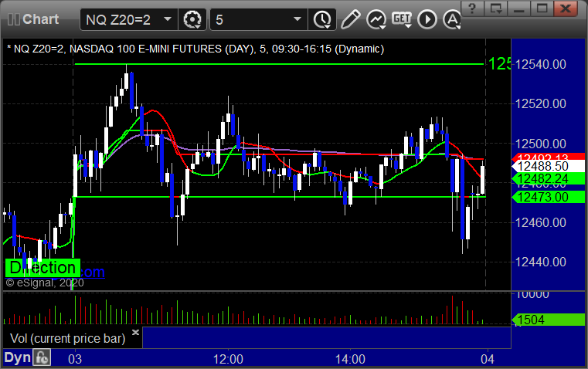Click the 12540.00 price axis label

point(541,64)
